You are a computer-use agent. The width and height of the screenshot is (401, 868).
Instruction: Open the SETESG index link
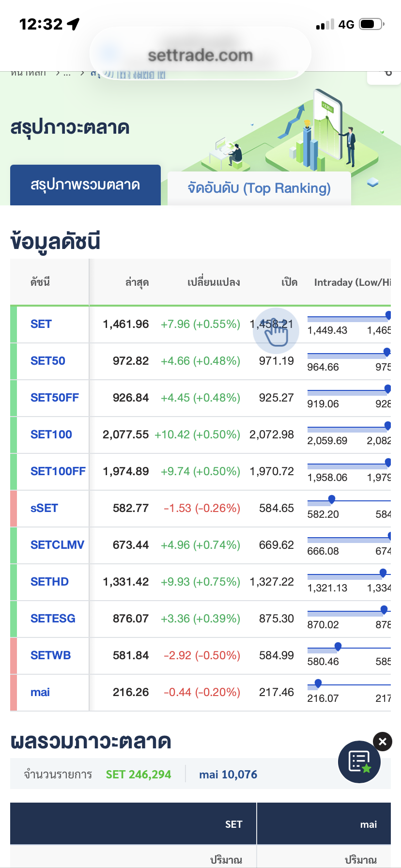pyautogui.click(x=53, y=619)
